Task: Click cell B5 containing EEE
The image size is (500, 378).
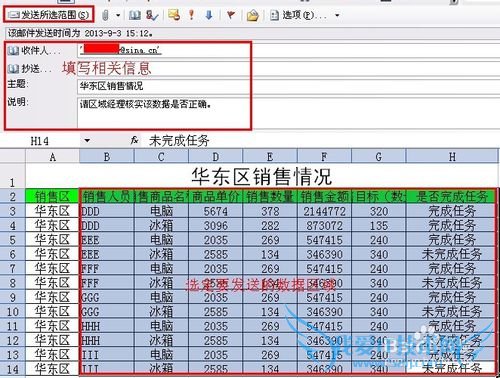Action: click(x=107, y=240)
